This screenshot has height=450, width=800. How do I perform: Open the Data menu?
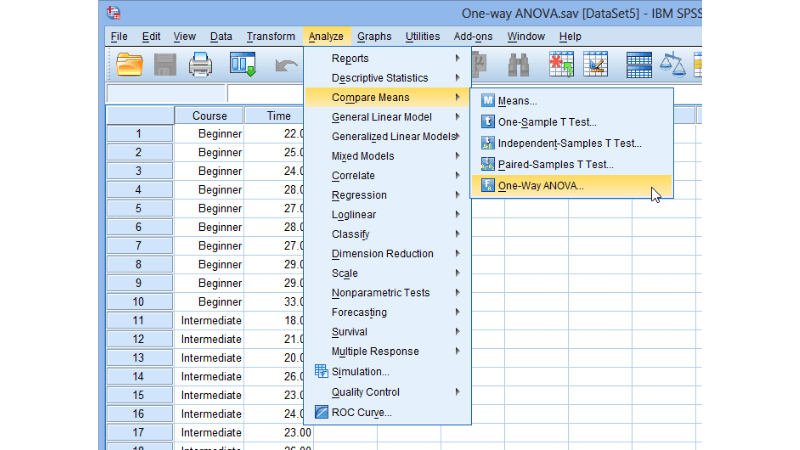(x=221, y=36)
